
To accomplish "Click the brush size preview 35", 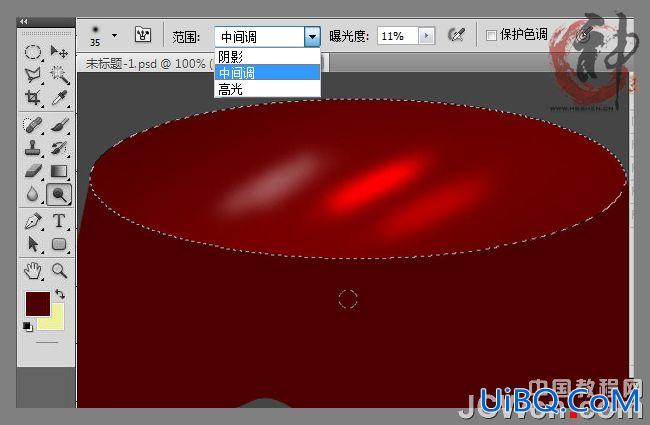I will coord(95,36).
